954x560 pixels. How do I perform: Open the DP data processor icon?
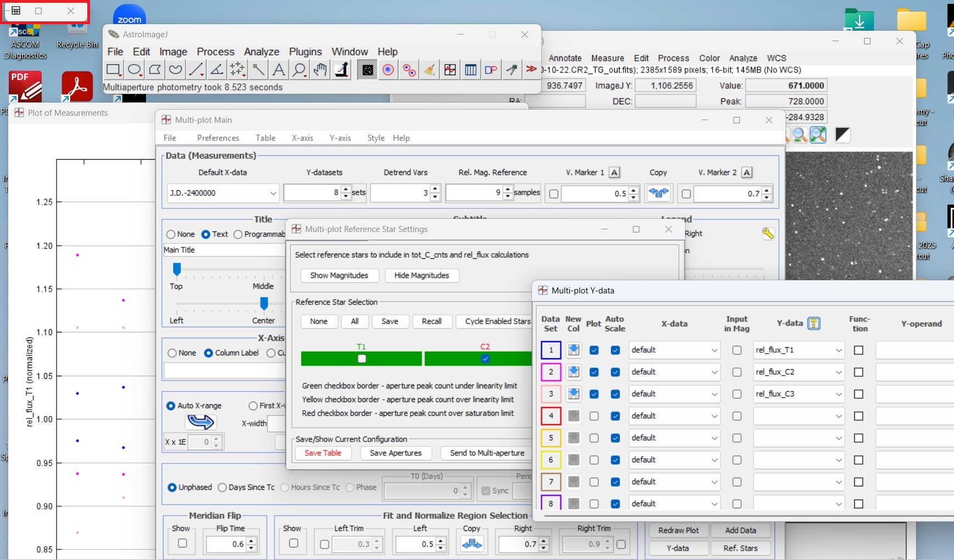(x=491, y=70)
